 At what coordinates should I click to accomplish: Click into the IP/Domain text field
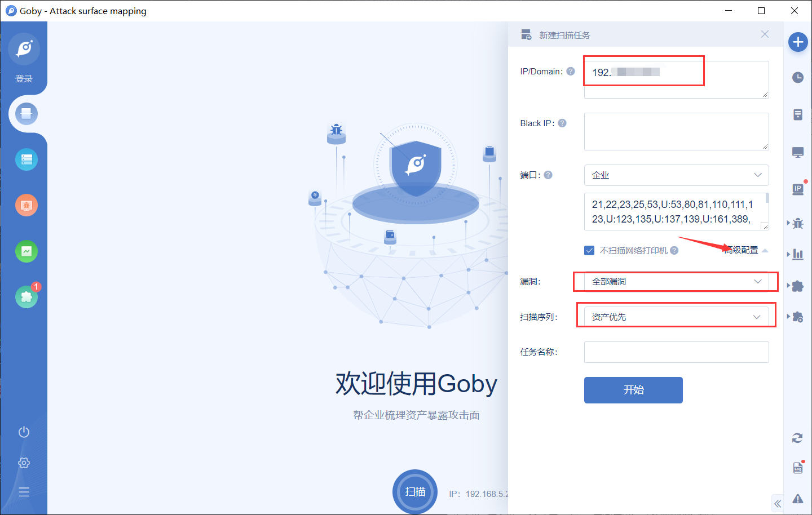coord(677,79)
